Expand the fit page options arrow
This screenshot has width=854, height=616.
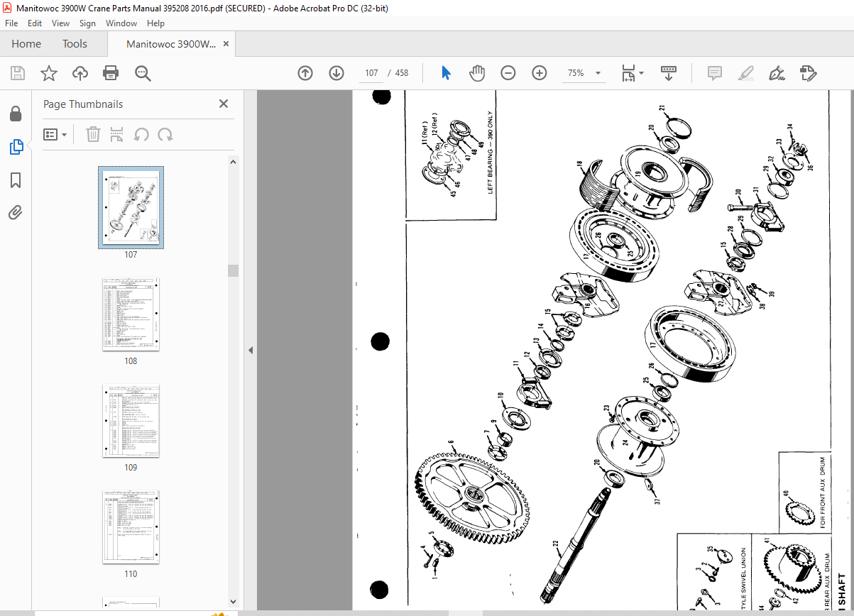642,73
